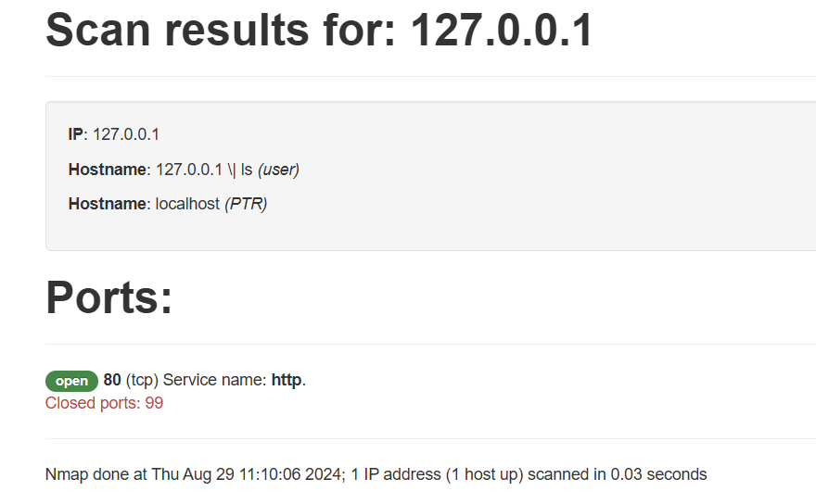
Task: Select the 127.0.0.1 value beside the IP label
Action: tap(126, 134)
